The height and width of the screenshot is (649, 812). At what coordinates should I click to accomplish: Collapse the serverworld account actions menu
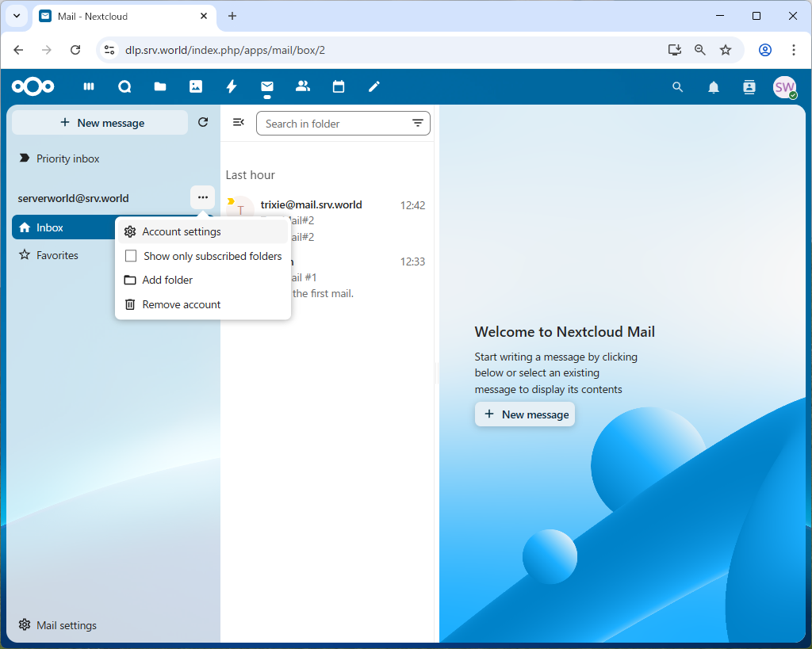(203, 197)
